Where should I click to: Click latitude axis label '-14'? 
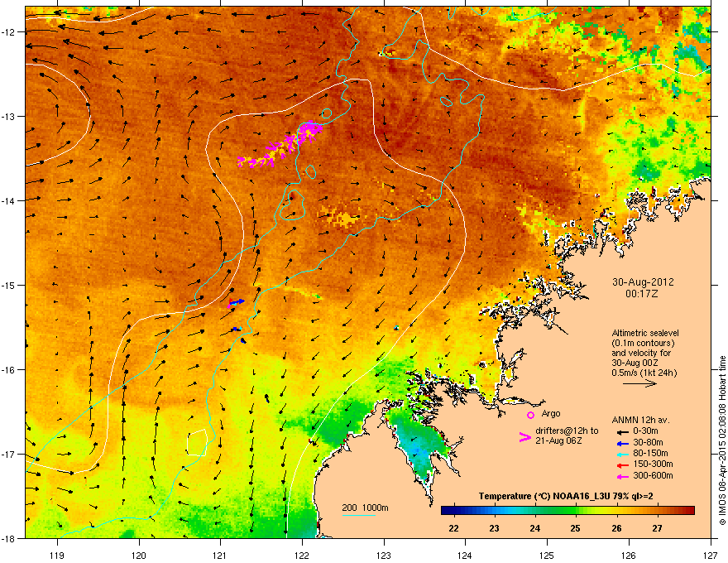point(9,200)
